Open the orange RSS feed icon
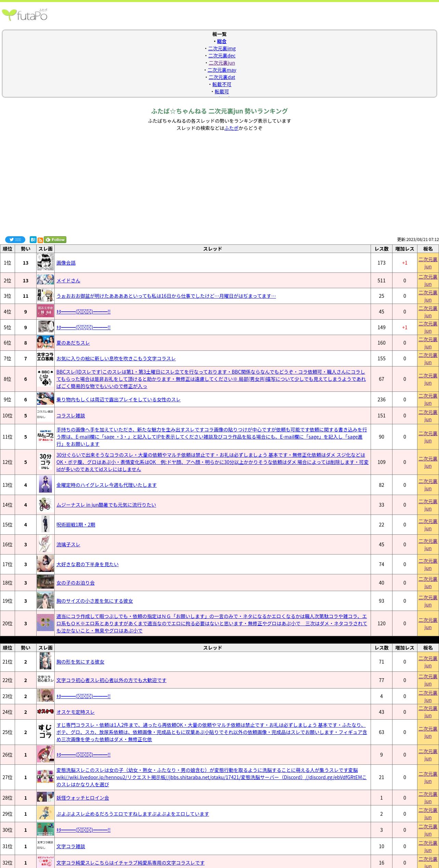The height and width of the screenshot is (868, 439). point(40,240)
